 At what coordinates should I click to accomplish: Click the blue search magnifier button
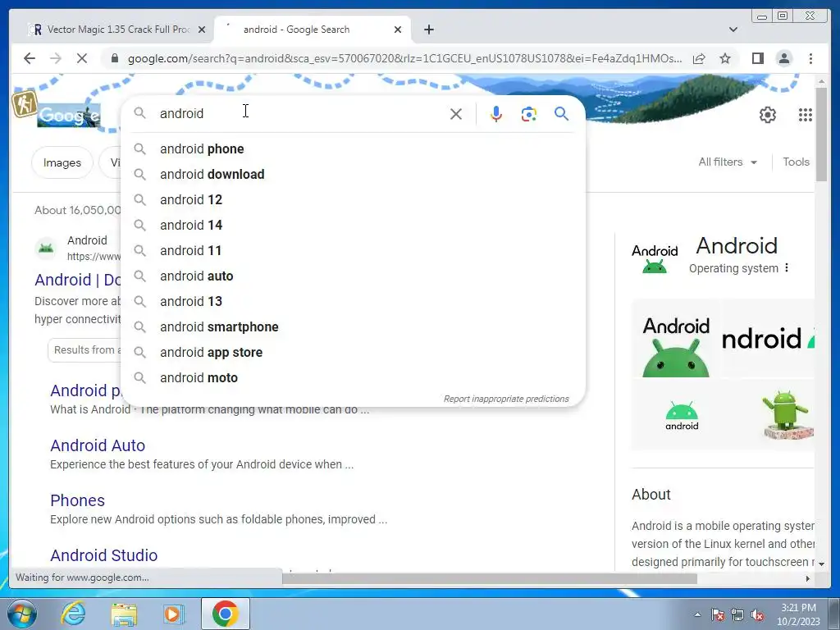pyautogui.click(x=561, y=113)
